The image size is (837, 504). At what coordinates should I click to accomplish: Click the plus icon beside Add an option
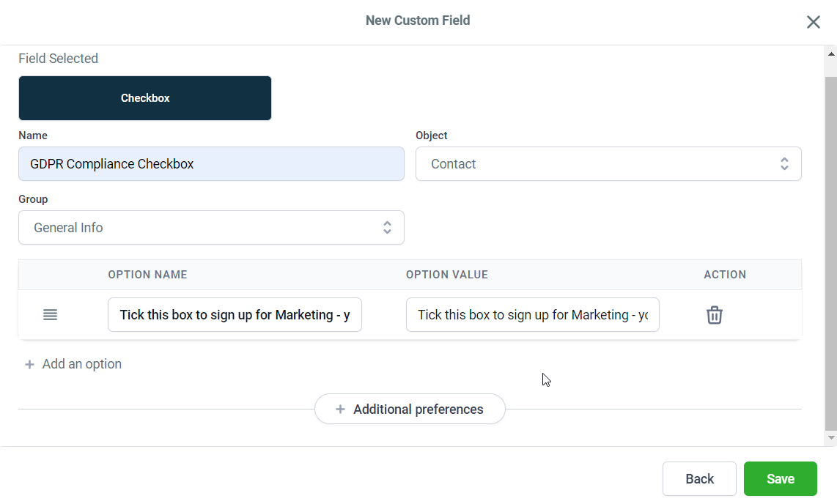pyautogui.click(x=29, y=364)
